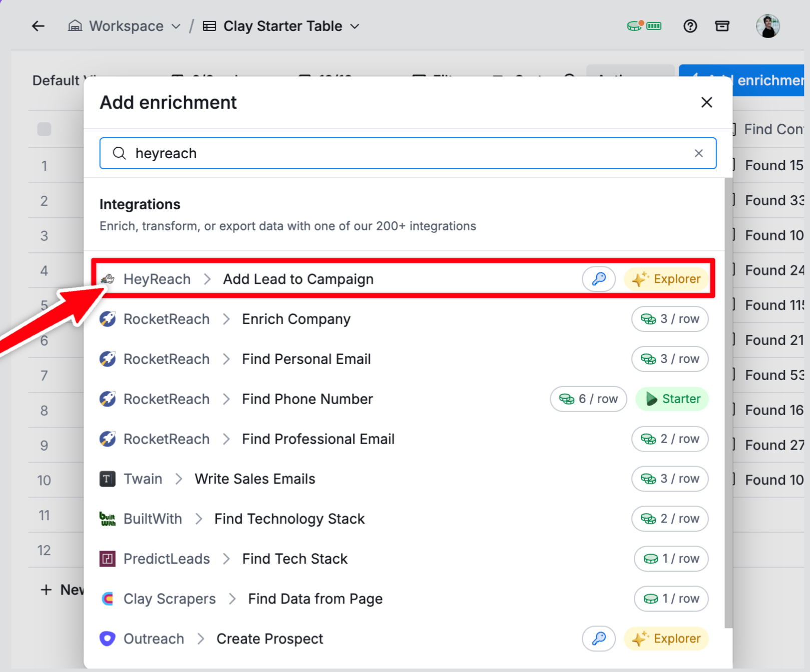Click the Found 27 cell
810x672 pixels.
(x=769, y=445)
